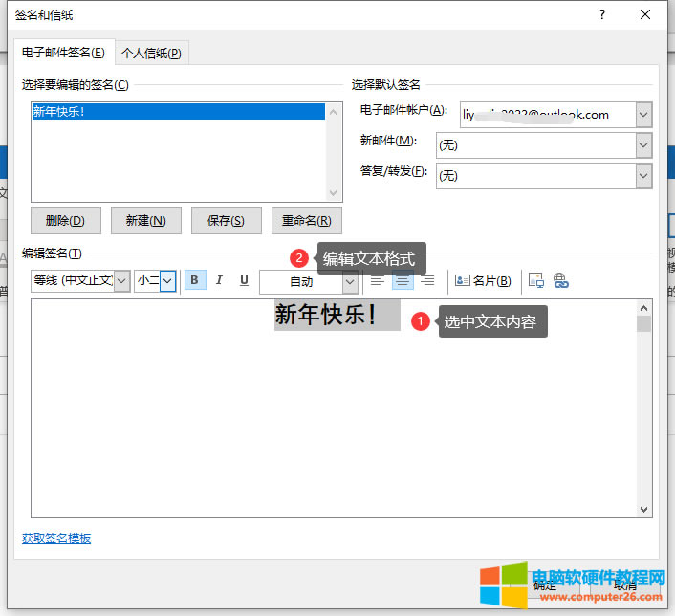The width and height of the screenshot is (675, 616).
Task: Expand the font name dropdown 等线
Action: pos(122,281)
